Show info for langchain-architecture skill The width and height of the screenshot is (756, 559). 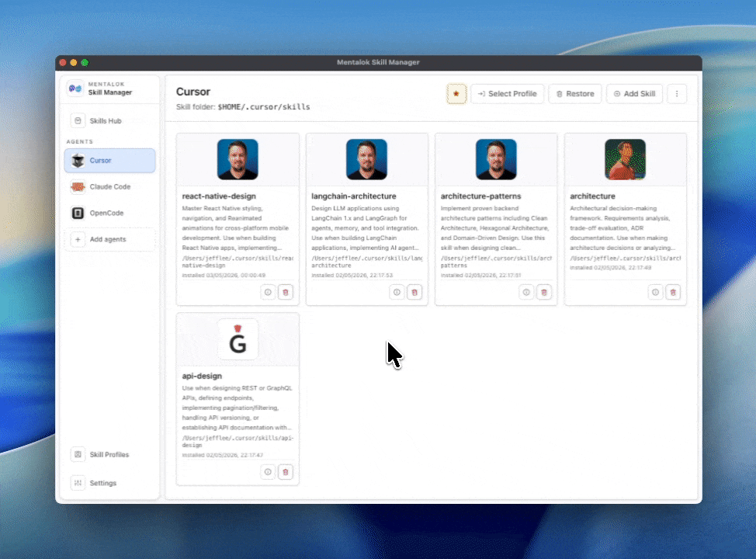(397, 292)
